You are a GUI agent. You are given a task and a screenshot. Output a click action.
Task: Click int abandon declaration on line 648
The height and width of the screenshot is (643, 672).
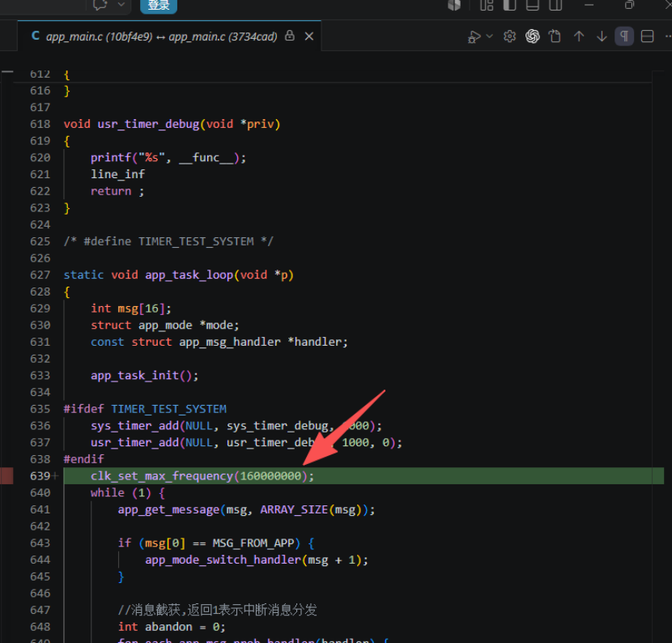click(172, 627)
